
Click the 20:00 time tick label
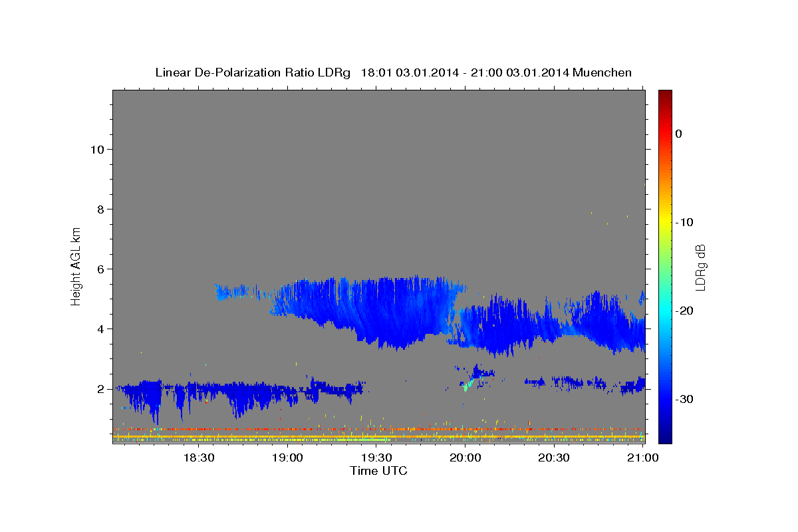pos(465,458)
